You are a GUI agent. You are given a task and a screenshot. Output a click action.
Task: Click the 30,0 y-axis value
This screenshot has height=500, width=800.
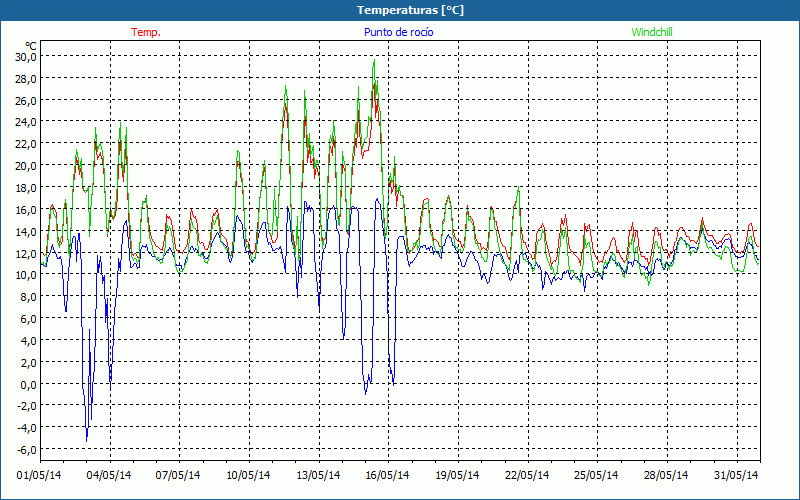[26, 57]
